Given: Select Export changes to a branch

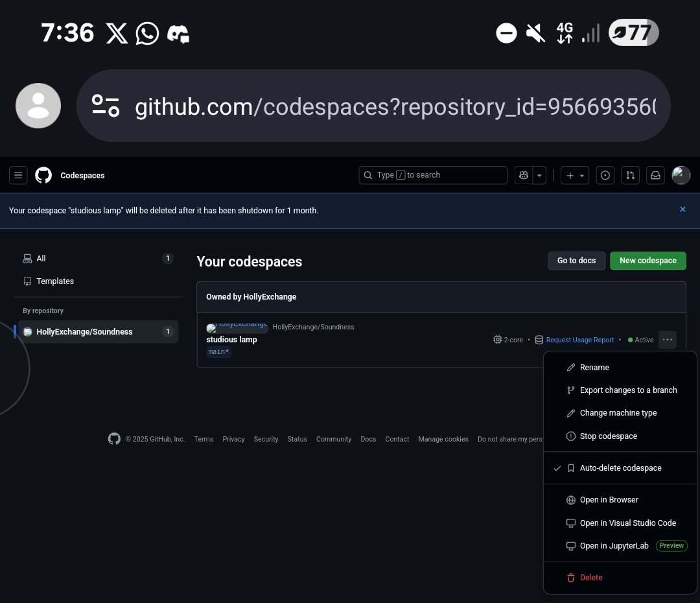Looking at the screenshot, I should [620, 390].
